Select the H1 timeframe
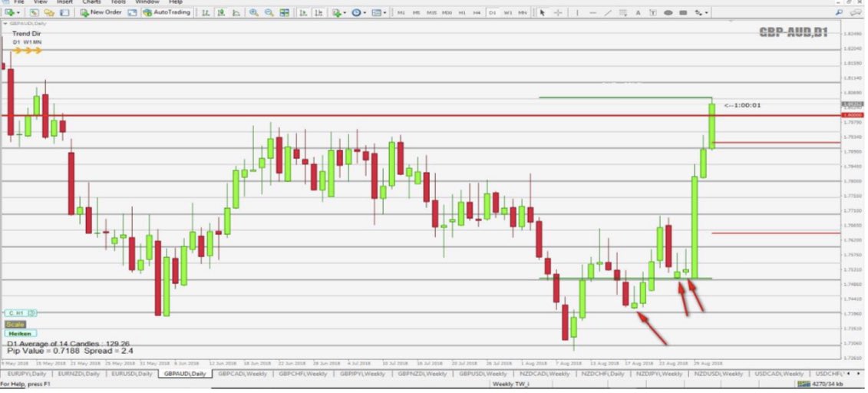 pyautogui.click(x=462, y=12)
